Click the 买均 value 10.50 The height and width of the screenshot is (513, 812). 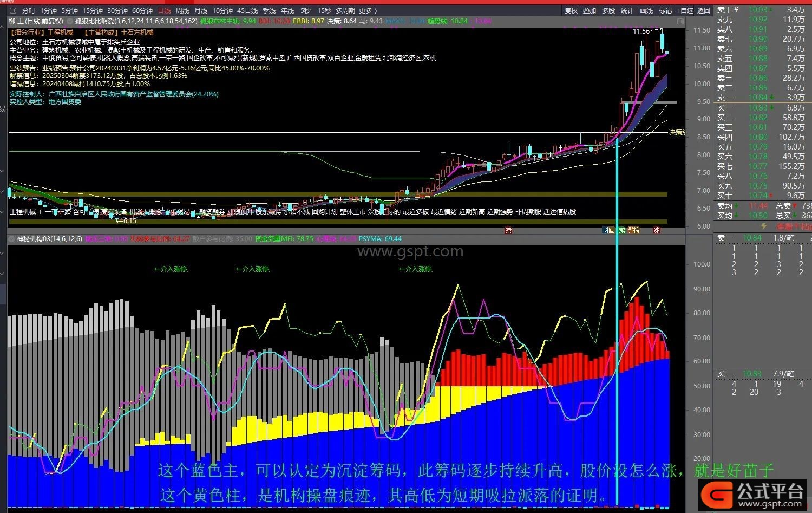point(758,216)
